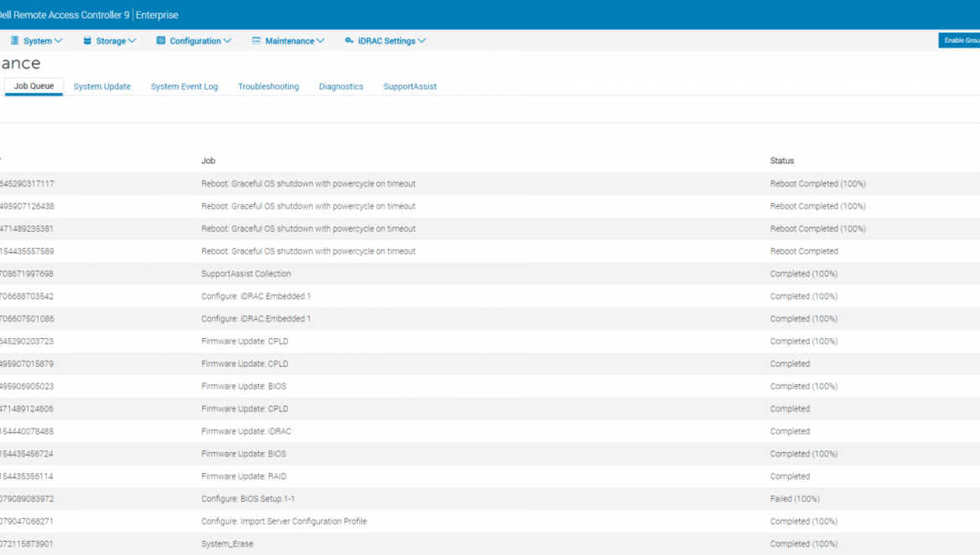980x555 pixels.
Task: Click Firmware Update BIOS job 154435456724
Action: (x=244, y=453)
